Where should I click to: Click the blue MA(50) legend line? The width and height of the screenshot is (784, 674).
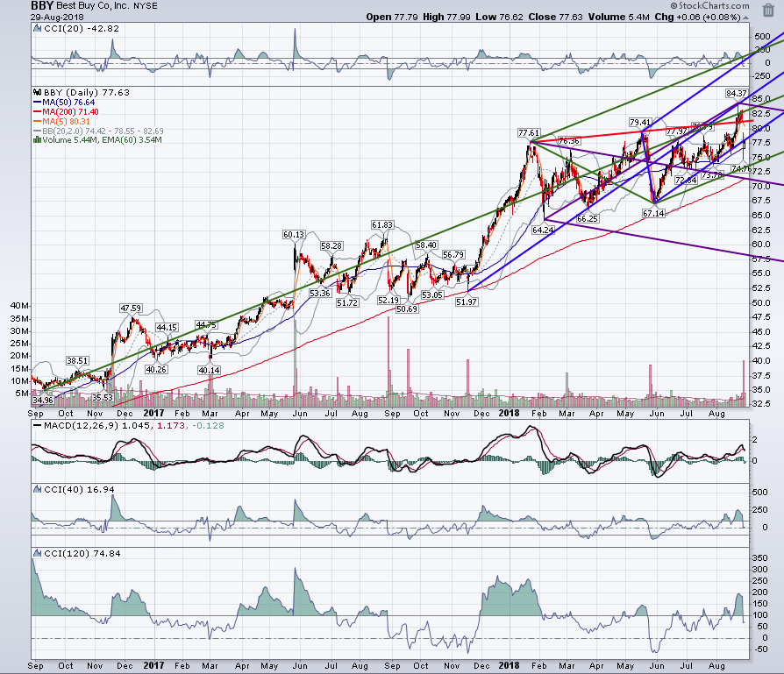click(38, 103)
